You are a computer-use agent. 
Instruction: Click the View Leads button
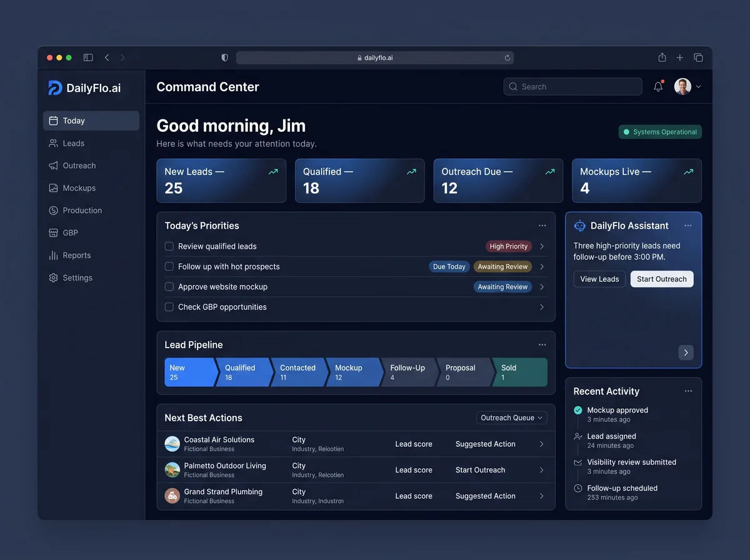[599, 279]
